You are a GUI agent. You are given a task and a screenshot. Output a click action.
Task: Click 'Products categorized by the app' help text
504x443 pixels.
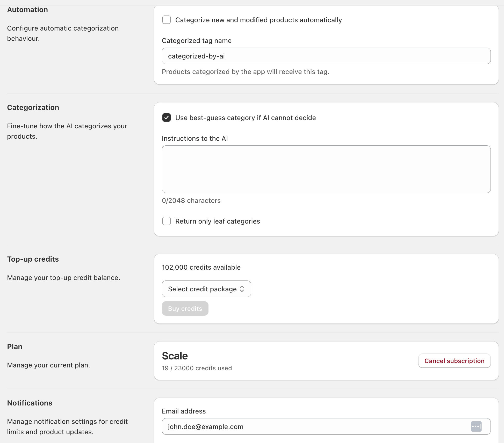click(x=246, y=72)
